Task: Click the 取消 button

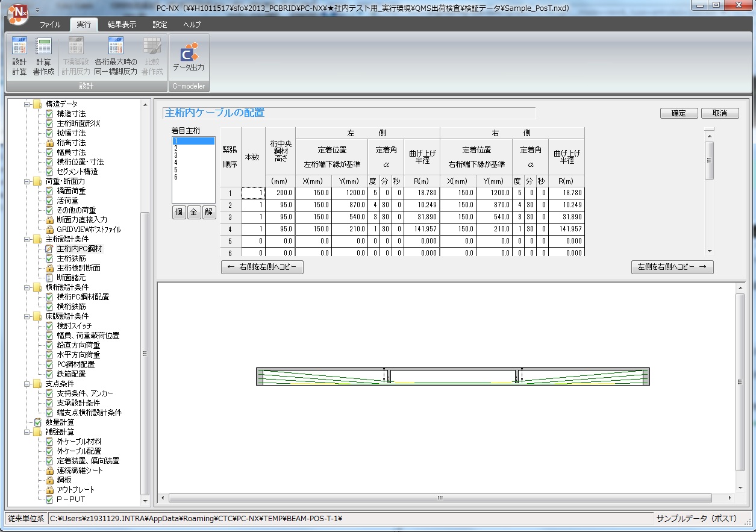Action: coord(720,113)
